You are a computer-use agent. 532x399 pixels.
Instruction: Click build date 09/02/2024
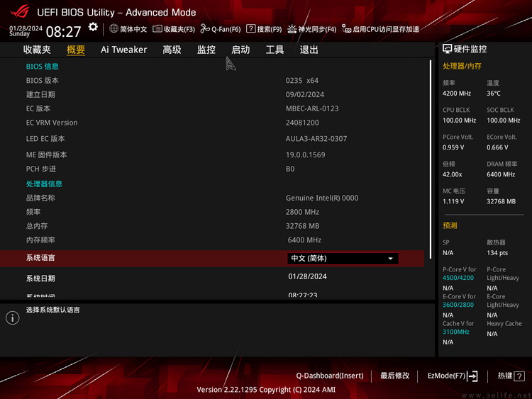point(305,94)
